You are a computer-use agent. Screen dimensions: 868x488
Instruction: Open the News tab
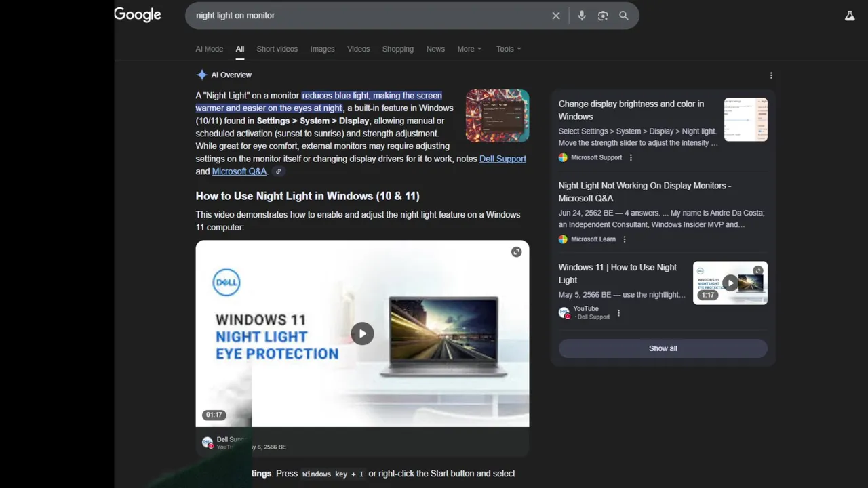(435, 49)
